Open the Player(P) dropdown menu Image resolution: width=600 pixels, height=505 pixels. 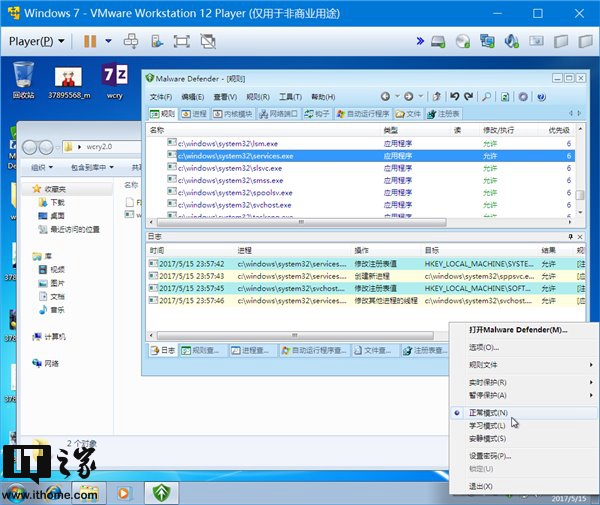[x=36, y=41]
